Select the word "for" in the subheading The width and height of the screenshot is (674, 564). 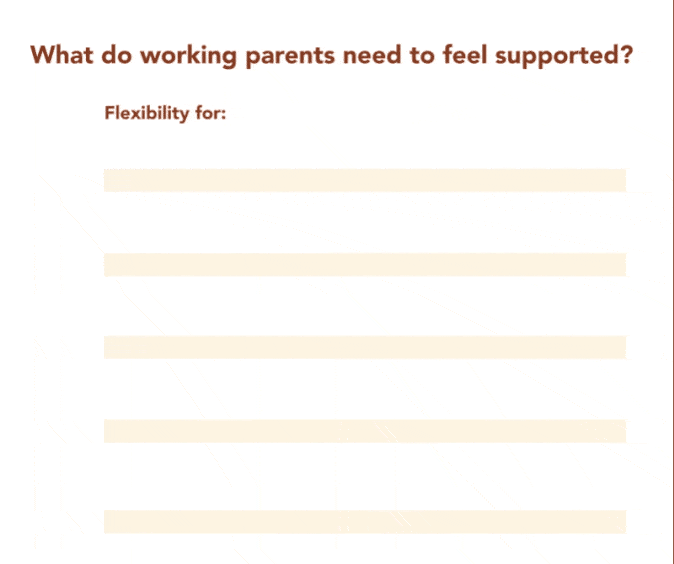tap(207, 112)
